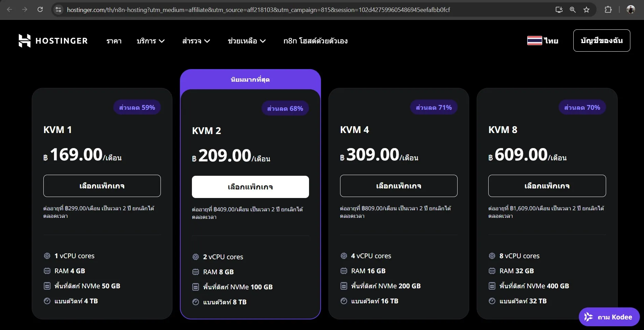Click the zoom magnifier icon in address bar
This screenshot has width=644, height=330.
(573, 10)
